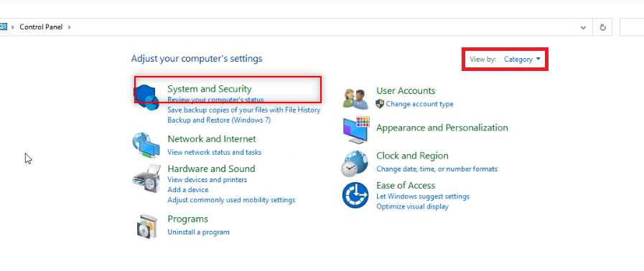Click View network status and tasks
Image resolution: width=644 pixels, height=271 pixels.
[x=215, y=152]
